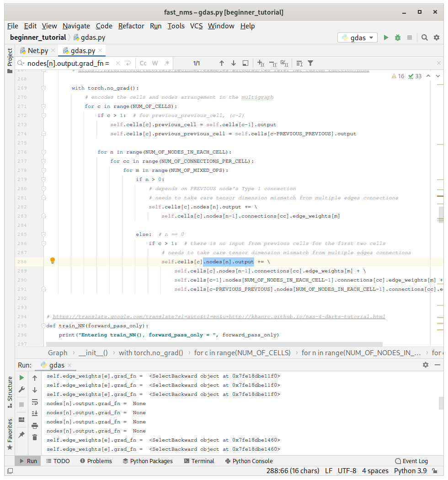Enable Regex search option in find bar
The image size is (448, 480).
point(167,63)
